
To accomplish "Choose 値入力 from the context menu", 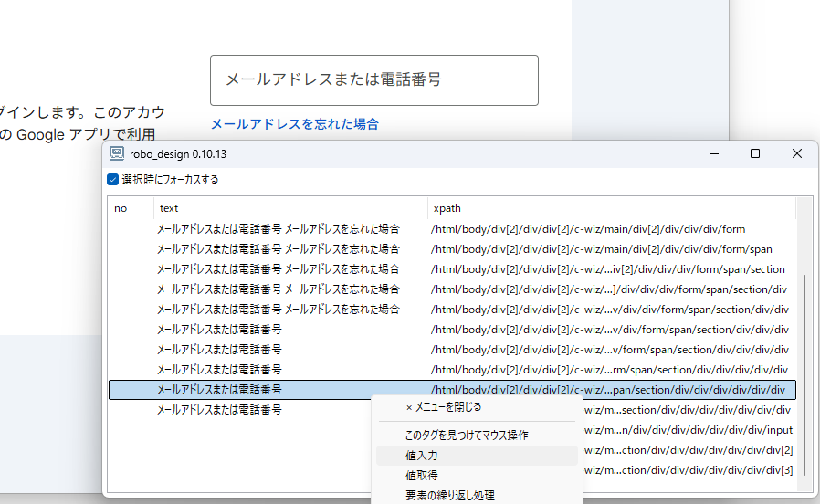I will pos(422,455).
